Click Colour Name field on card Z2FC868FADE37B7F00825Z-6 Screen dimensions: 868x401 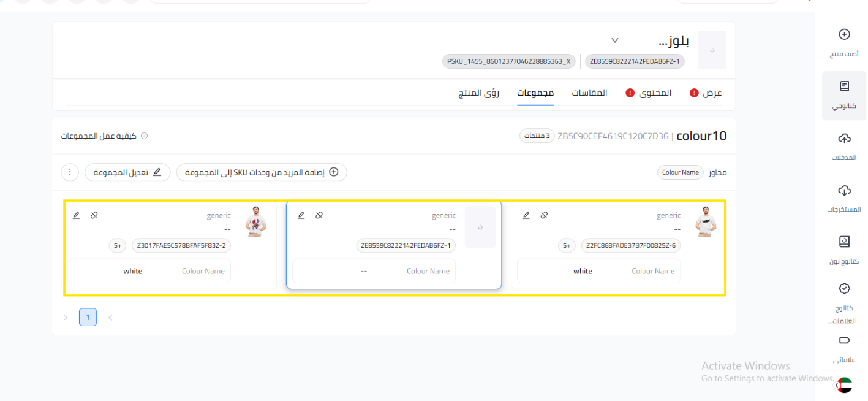pyautogui.click(x=599, y=271)
